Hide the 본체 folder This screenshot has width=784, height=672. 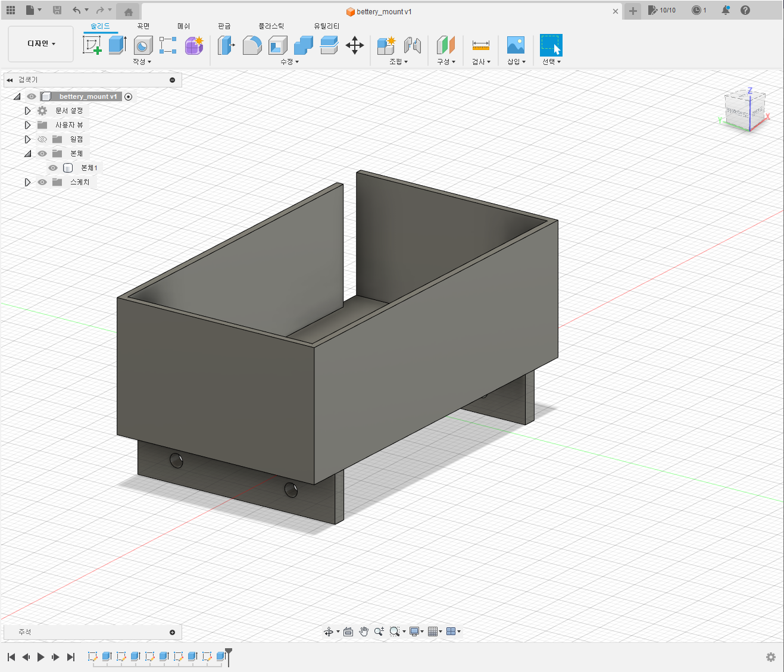(x=42, y=154)
